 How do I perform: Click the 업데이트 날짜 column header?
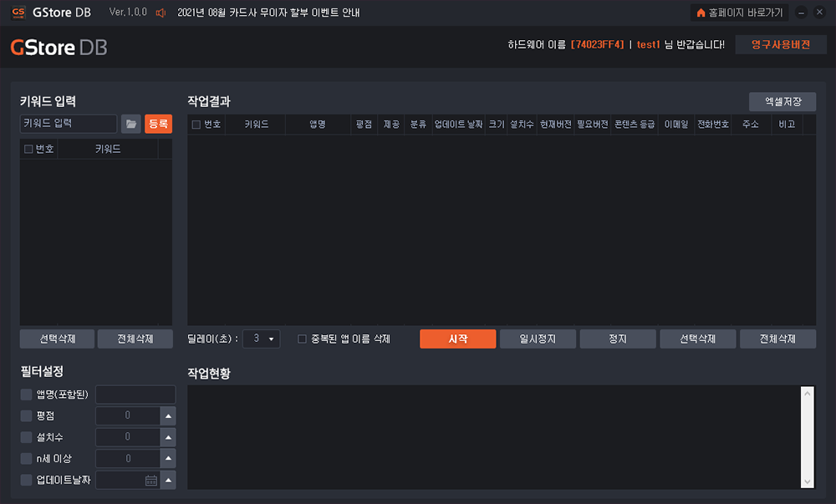(458, 125)
